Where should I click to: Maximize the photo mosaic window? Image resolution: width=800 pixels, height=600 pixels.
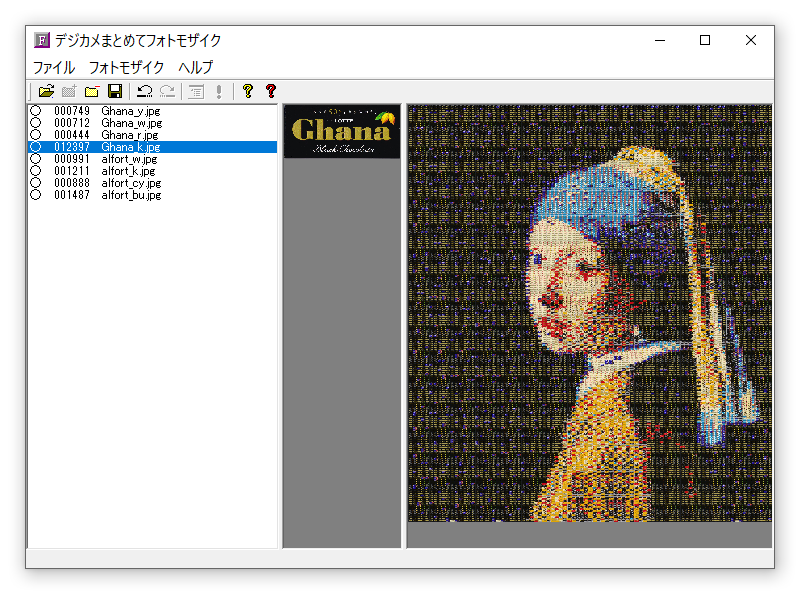(x=705, y=40)
